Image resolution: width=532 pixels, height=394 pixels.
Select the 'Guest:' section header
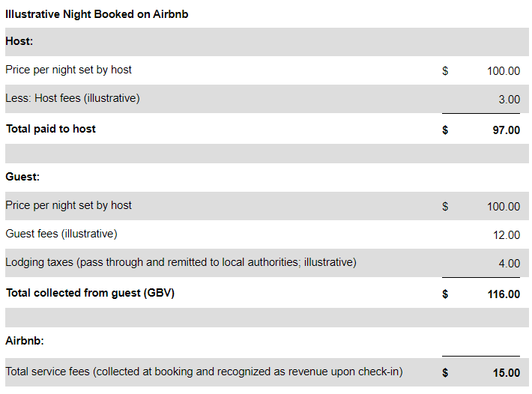[22, 177]
